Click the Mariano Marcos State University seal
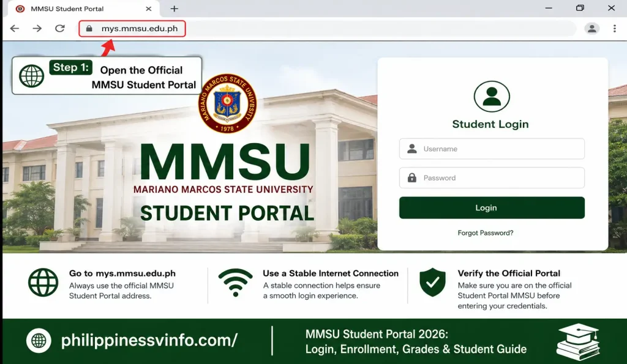The height and width of the screenshot is (364, 627). pos(227,103)
